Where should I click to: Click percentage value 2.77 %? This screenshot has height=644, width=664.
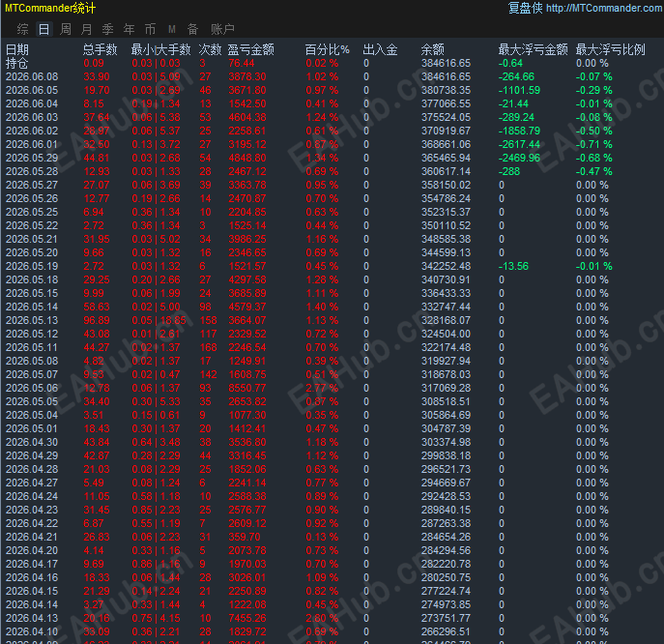click(x=322, y=388)
